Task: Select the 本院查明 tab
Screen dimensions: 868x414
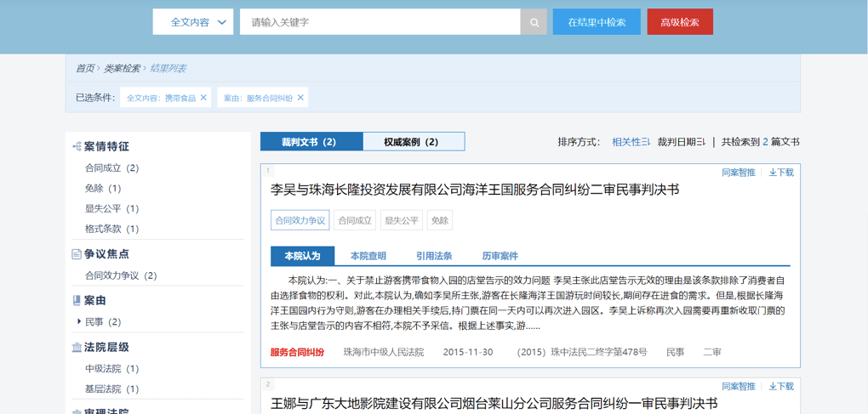Action: [368, 256]
